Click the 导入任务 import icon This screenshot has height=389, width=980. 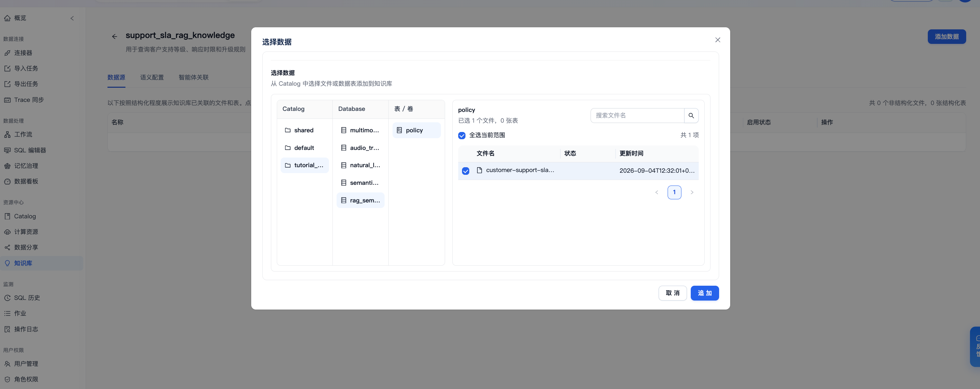(7, 68)
